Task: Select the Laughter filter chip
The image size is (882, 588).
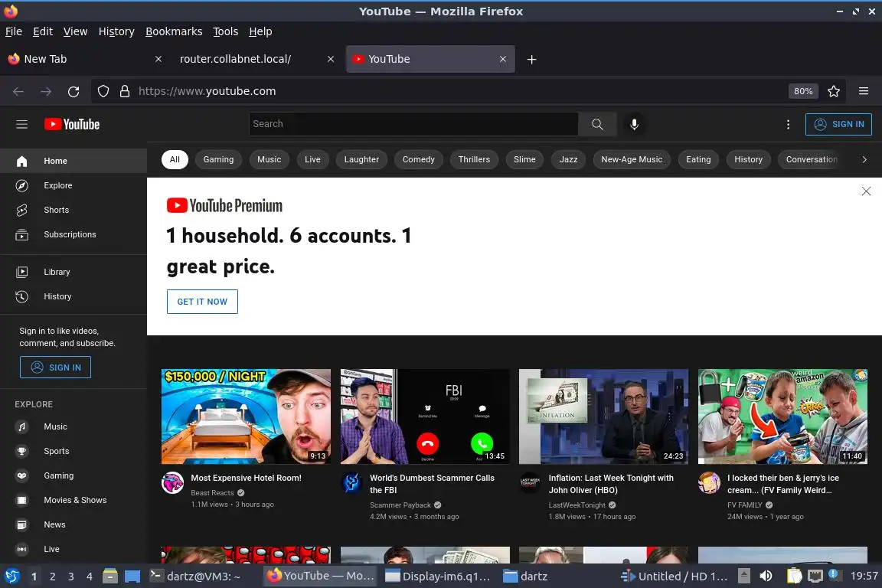Action: click(x=361, y=160)
